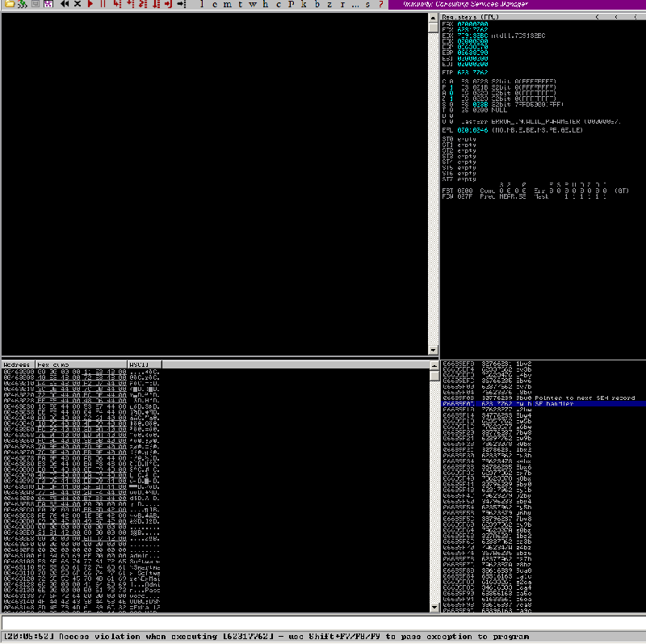Run the program with red play icon

[x=90, y=5]
